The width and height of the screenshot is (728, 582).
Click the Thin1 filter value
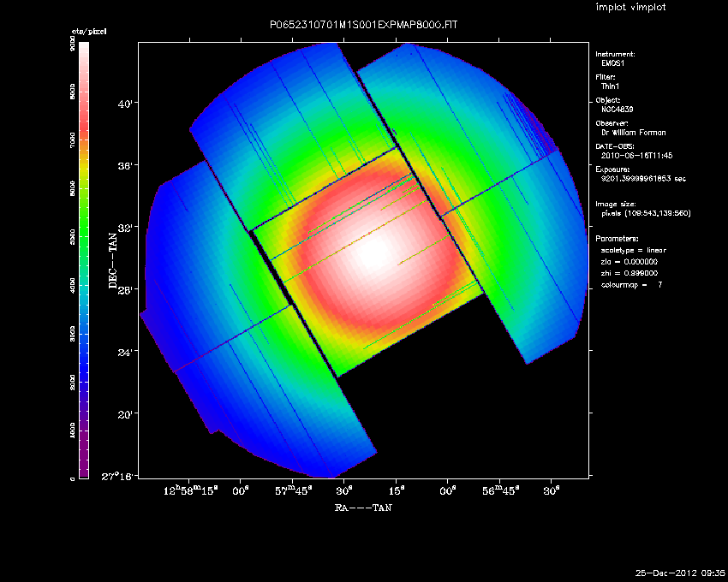[610, 86]
